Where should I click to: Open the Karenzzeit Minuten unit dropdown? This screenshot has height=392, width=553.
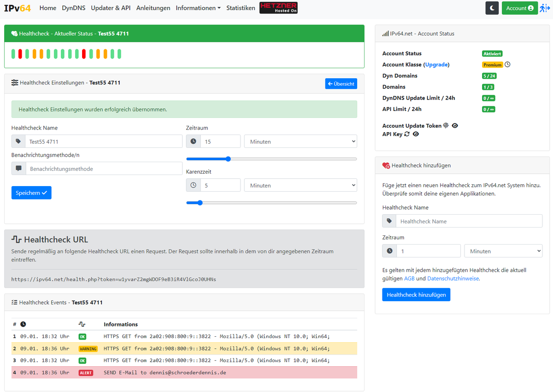(x=300, y=185)
